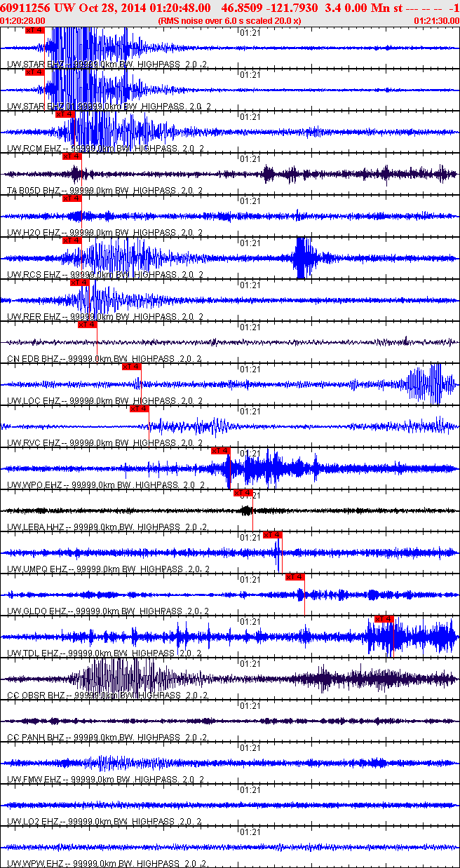Select the pick marker on CN.EDB trace
Image resolution: width=460 pixels, height=868 pixels.
click(87, 325)
